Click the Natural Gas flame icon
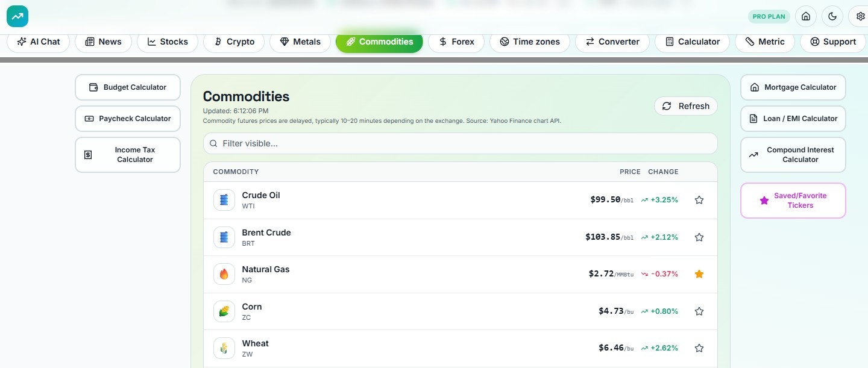Screen dimensions: 868x368 pos(224,274)
